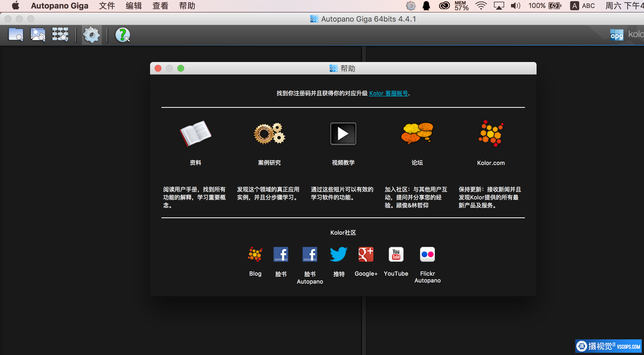Click the browse folder toolbar icon

coord(16,35)
